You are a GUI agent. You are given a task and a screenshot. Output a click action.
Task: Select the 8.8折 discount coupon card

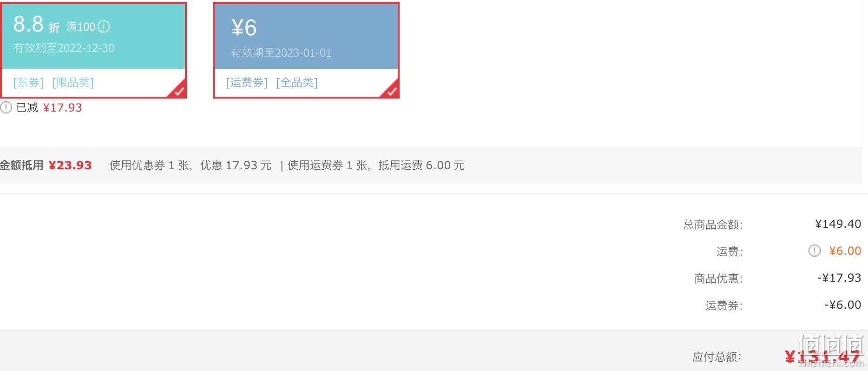[93, 50]
